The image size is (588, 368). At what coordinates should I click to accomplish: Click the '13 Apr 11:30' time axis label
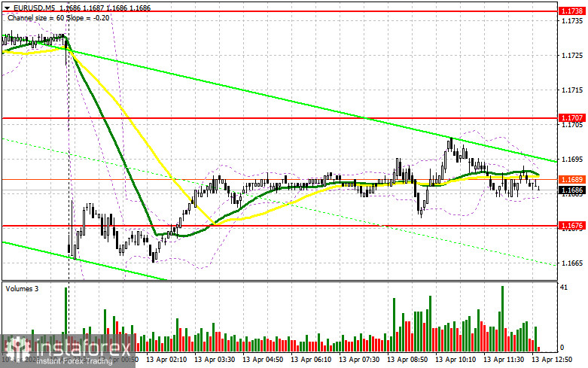pyautogui.click(x=504, y=360)
